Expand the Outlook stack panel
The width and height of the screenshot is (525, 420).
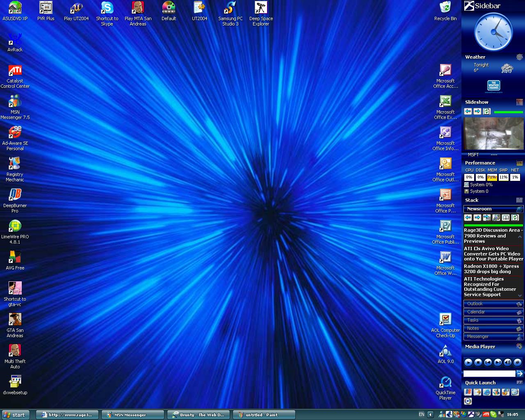point(493,304)
